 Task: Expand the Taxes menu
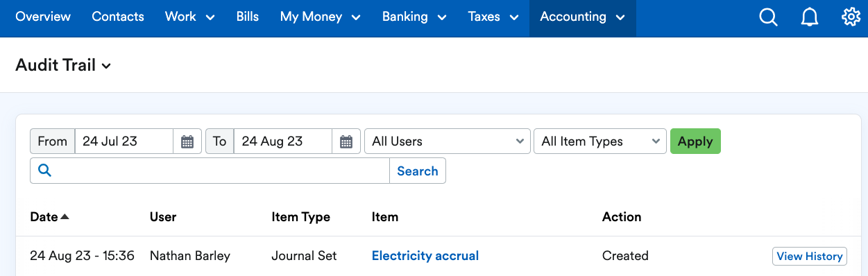493,17
